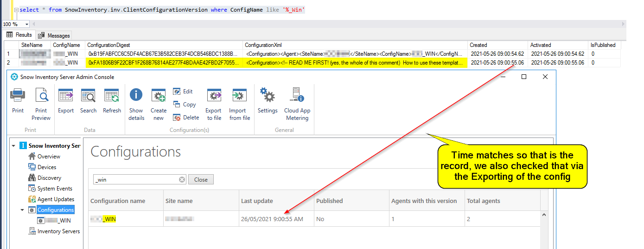Image resolution: width=644 pixels, height=249 pixels.
Task: Click the 0xFA1806B9F22CBF digest cell
Action: pos(164,62)
